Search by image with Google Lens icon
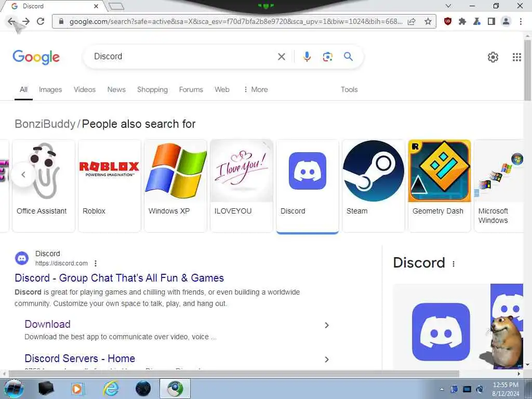Image resolution: width=532 pixels, height=399 pixels. click(x=327, y=57)
